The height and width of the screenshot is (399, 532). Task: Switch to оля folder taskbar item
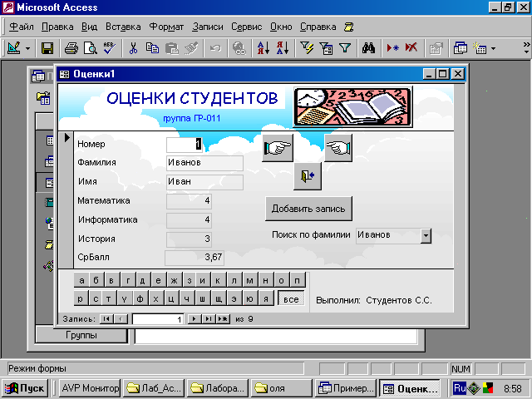pos(281,388)
